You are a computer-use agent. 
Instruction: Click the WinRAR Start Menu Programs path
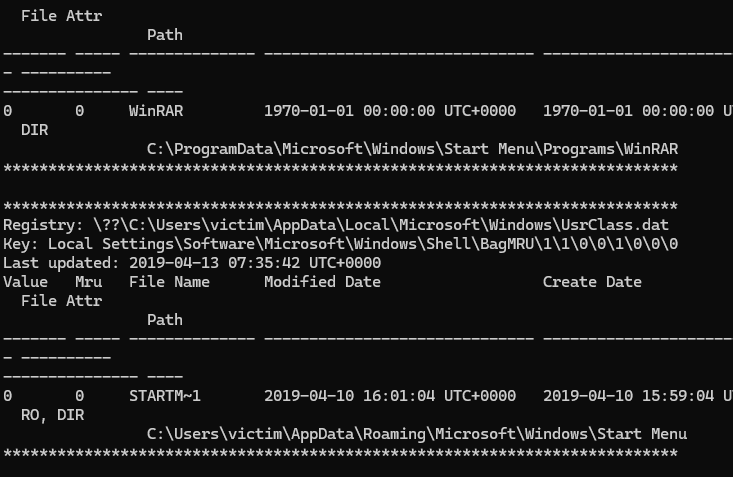(412, 149)
